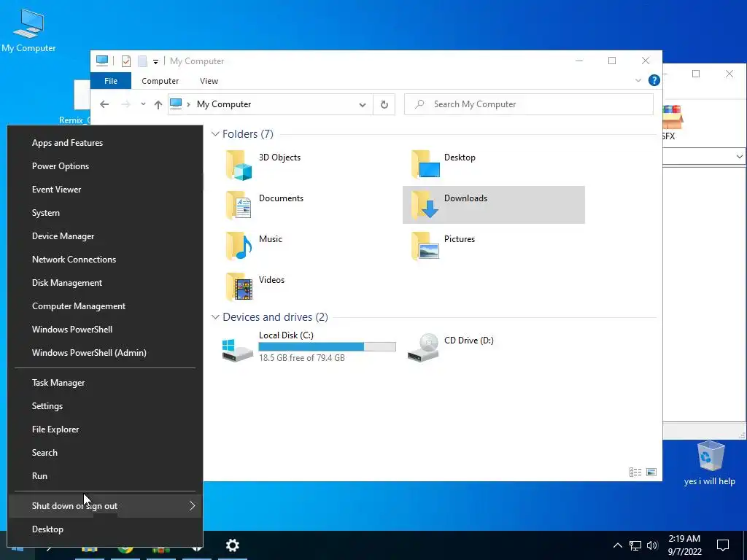Select the Videos folder icon

pyautogui.click(x=239, y=287)
